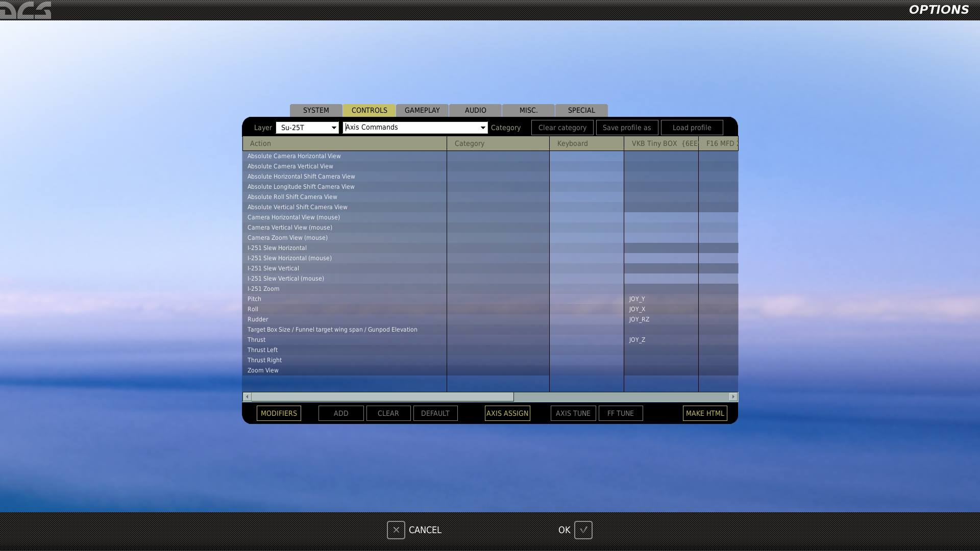
Task: Click the DCS logo icon
Action: click(x=26, y=10)
